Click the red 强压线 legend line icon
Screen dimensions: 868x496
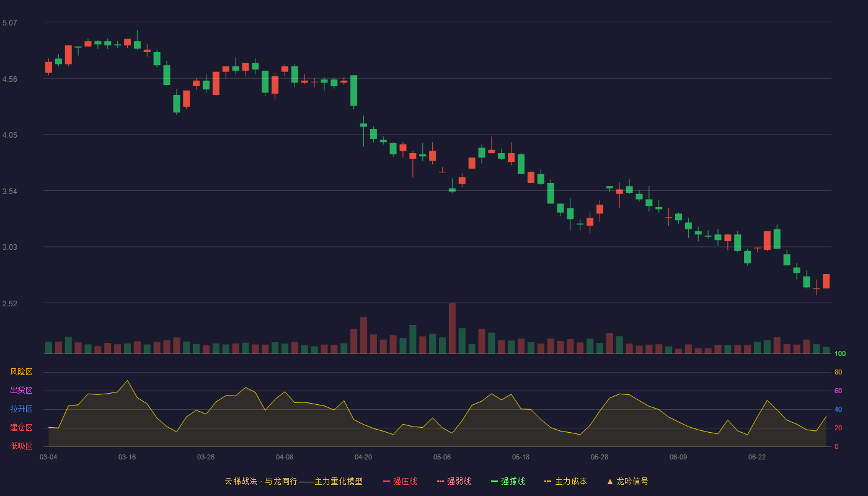386,481
